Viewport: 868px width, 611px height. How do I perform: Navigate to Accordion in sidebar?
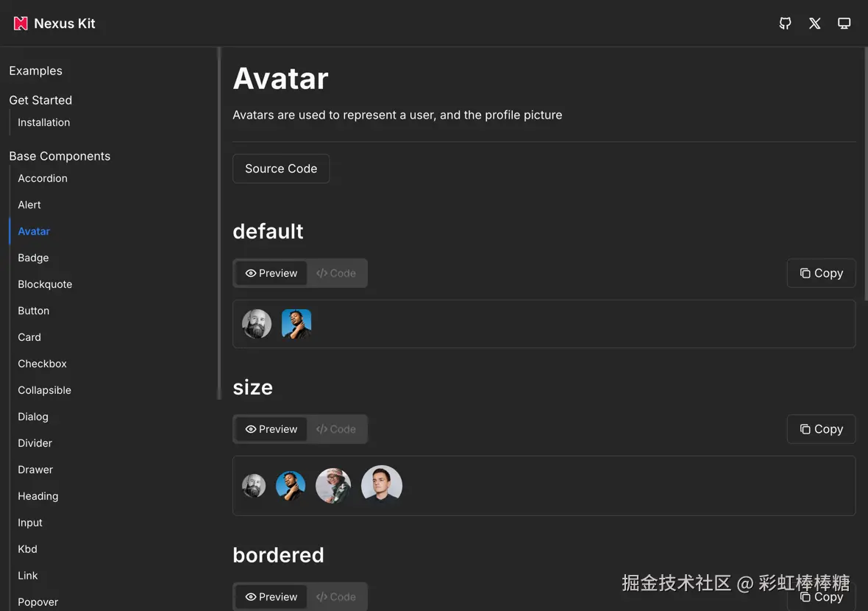point(43,178)
